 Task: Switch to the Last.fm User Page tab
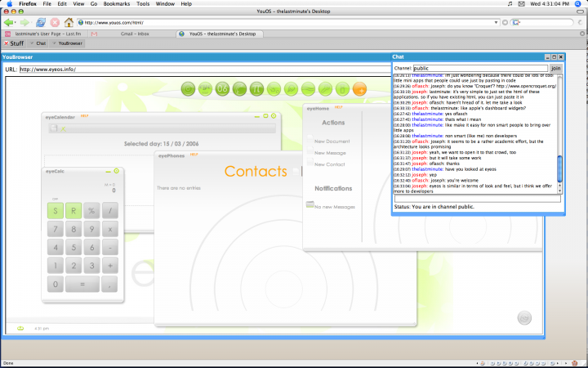pos(45,34)
